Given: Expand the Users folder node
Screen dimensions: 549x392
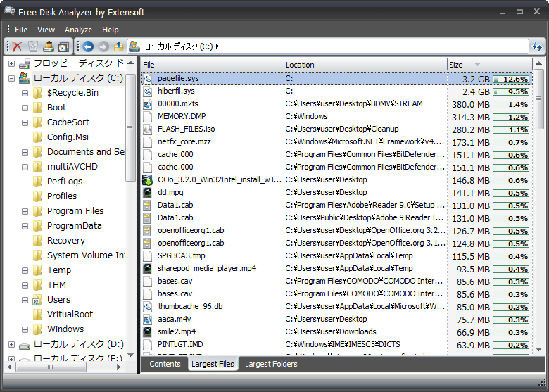Looking at the screenshot, I should coord(25,300).
